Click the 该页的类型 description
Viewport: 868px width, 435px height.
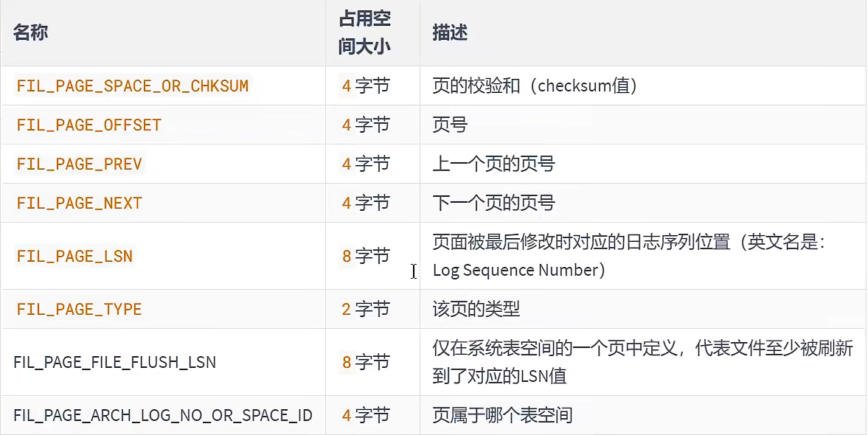(476, 309)
